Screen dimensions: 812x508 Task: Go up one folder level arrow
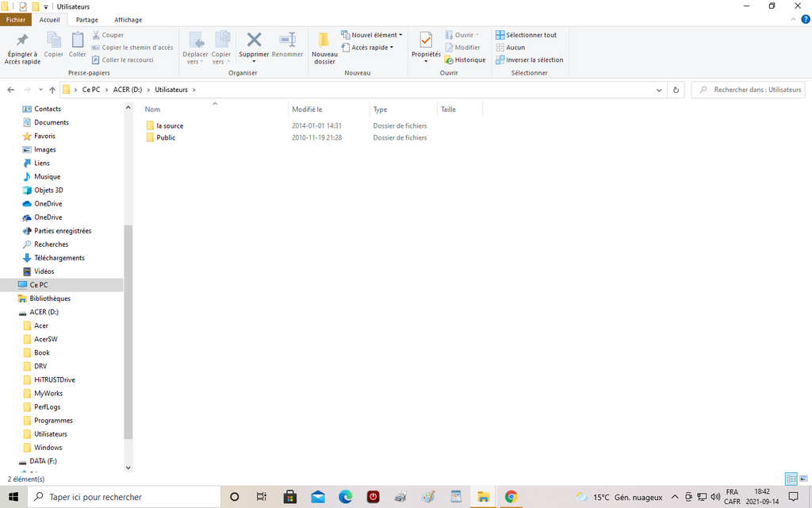coord(52,90)
